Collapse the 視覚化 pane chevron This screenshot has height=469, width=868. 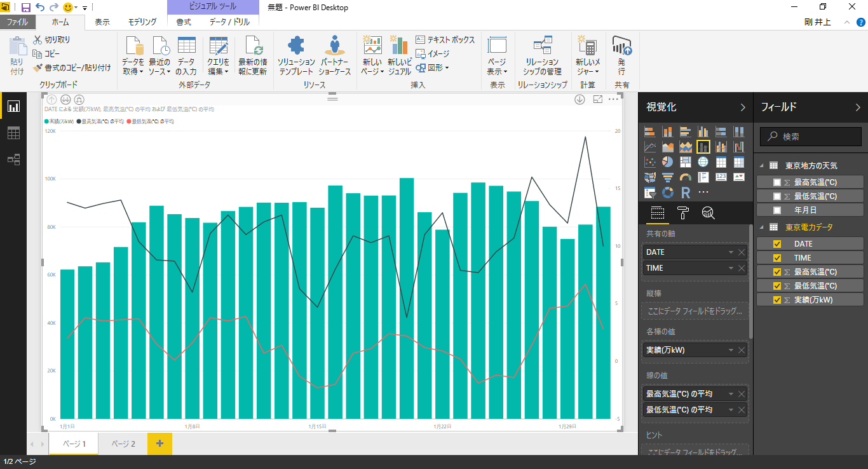[743, 107]
